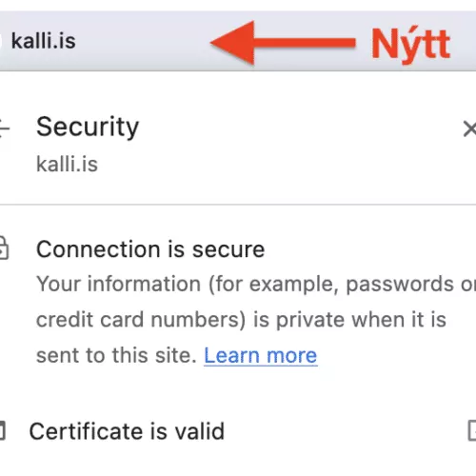
Task: Click the Security panel heading
Action: point(88,128)
